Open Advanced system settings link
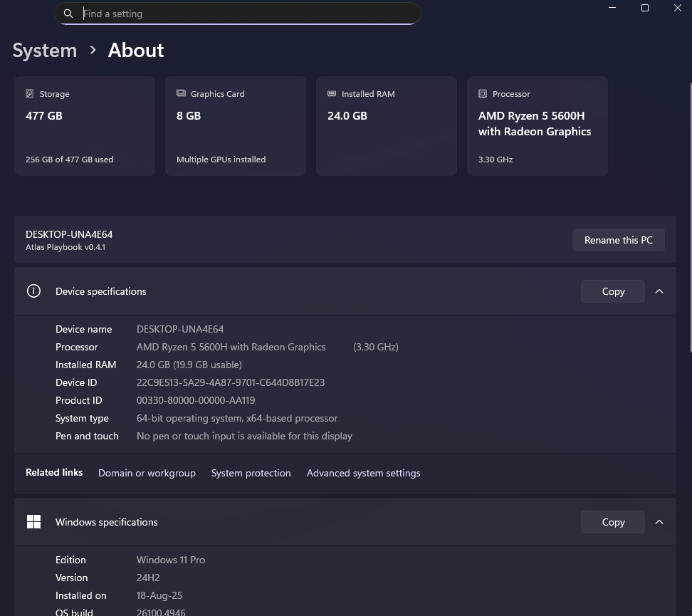Image resolution: width=692 pixels, height=616 pixels. pos(364,473)
